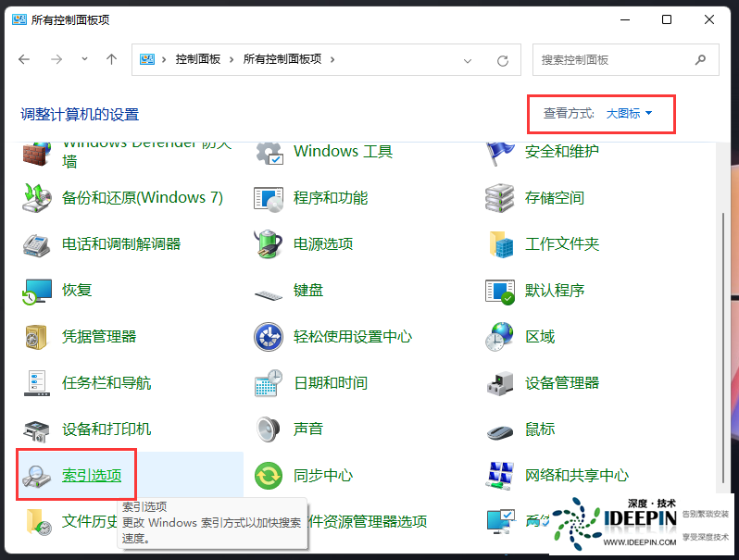Open the 默认程序 icon
Image resolution: width=739 pixels, height=560 pixels.
point(500,292)
